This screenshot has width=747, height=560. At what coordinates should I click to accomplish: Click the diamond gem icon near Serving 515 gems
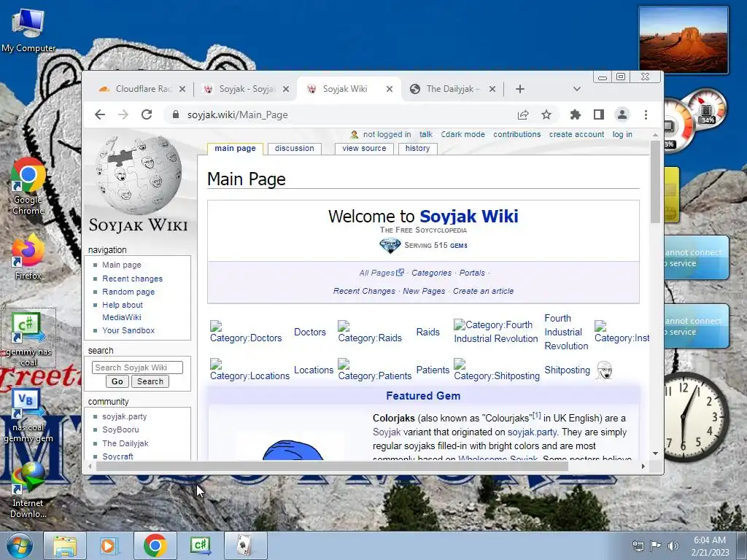click(390, 246)
